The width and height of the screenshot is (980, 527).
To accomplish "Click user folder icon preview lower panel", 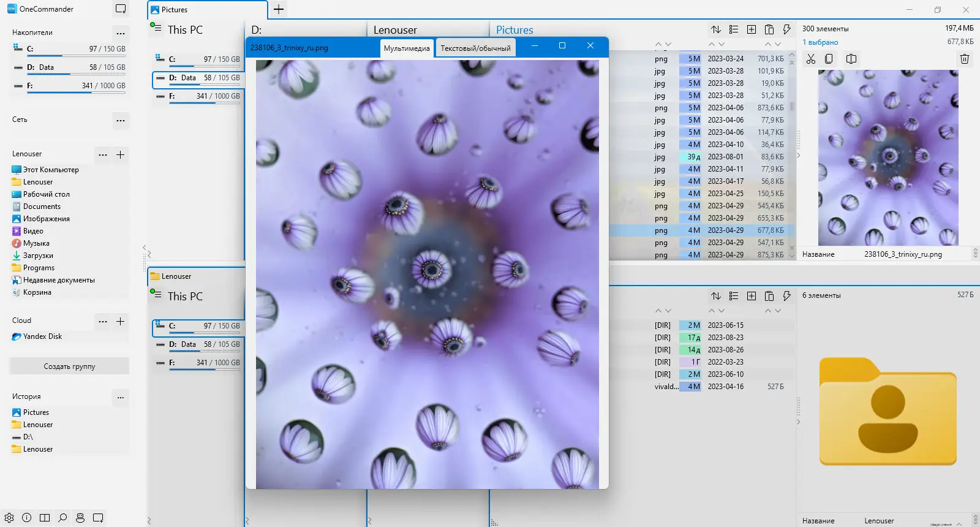I will tap(888, 411).
